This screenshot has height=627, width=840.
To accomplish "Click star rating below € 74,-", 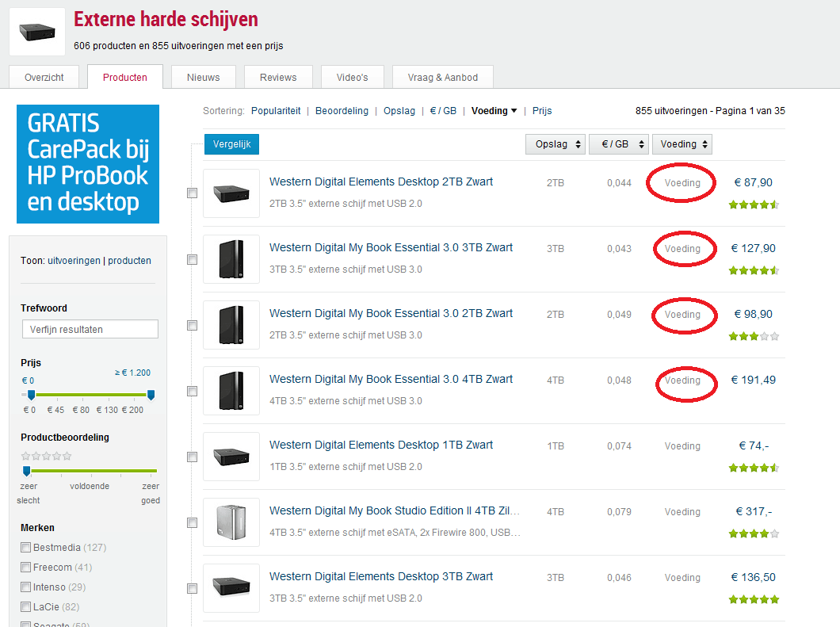I will [x=754, y=468].
